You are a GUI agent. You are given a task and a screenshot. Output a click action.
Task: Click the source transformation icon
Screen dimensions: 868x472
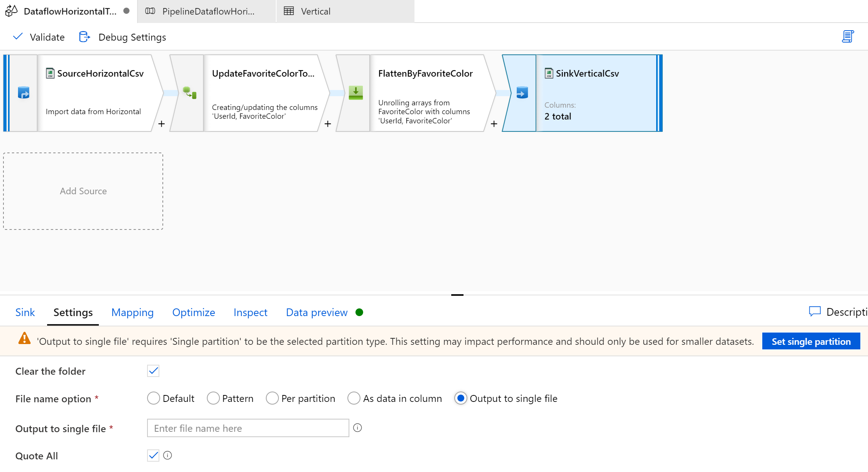23,93
